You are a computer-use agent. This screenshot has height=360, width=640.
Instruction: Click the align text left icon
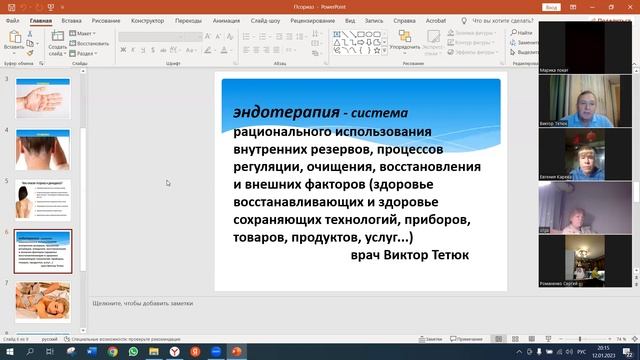[x=247, y=50]
